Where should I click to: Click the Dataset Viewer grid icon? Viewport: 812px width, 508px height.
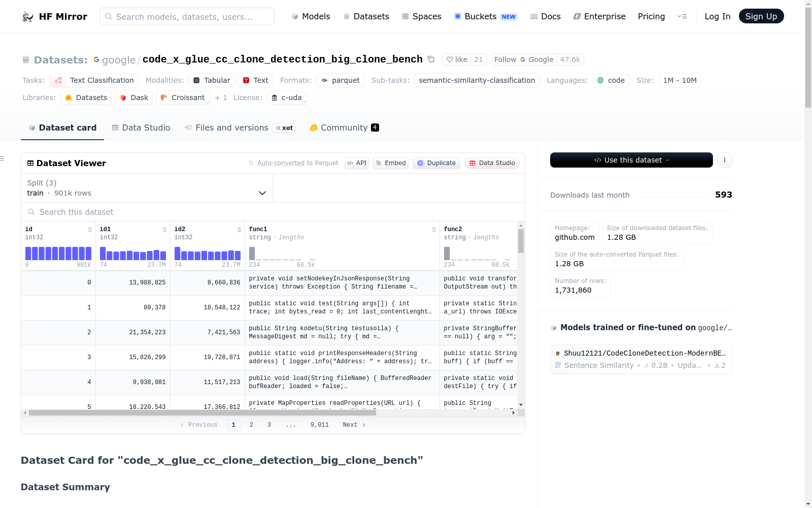[30, 163]
